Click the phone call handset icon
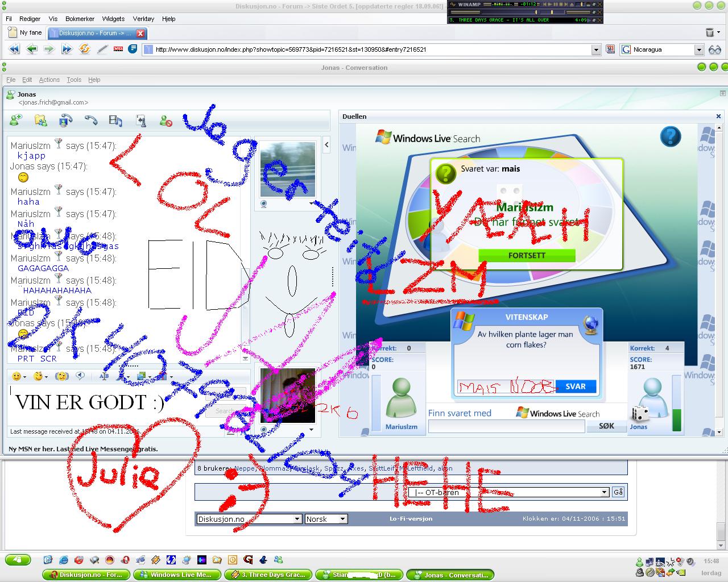Screen dimensions: 728x582 click(91, 120)
